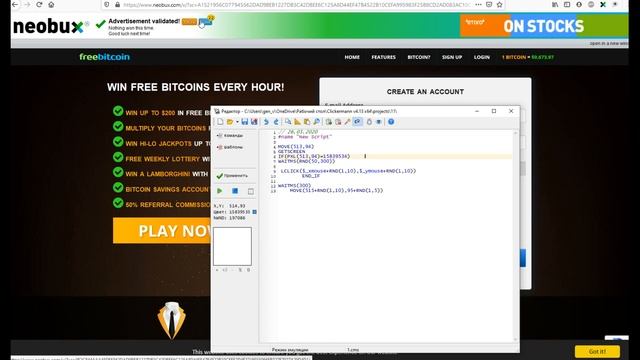Viewport: 640px width, 360px height.
Task: Click the mouse icon in editor toolbar
Action: [369, 122]
